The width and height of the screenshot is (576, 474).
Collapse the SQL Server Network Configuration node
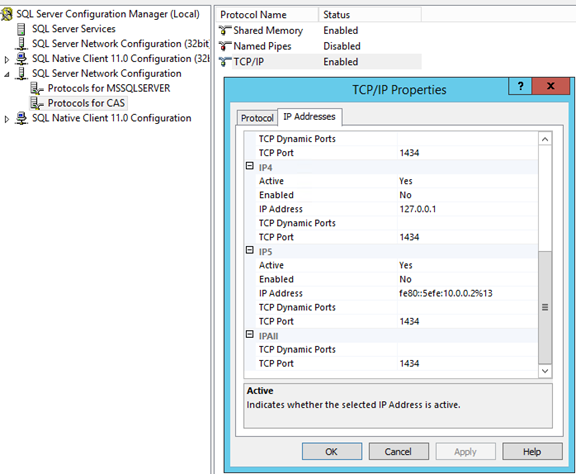coord(7,74)
